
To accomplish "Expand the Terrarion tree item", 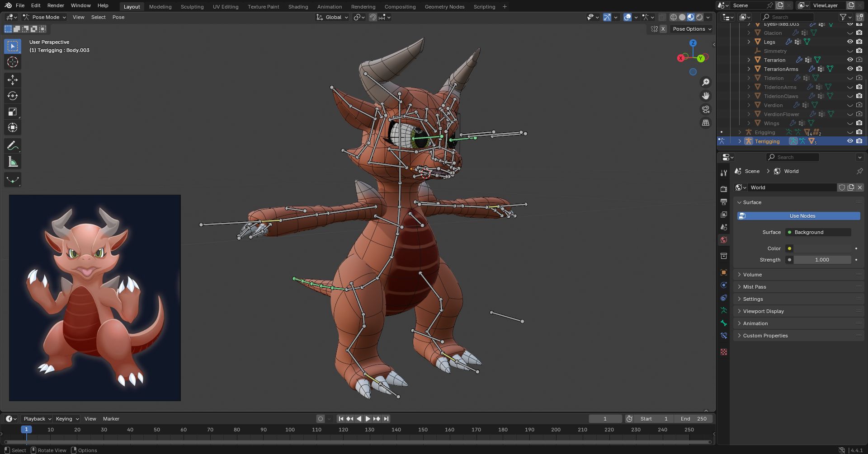I will pyautogui.click(x=749, y=60).
